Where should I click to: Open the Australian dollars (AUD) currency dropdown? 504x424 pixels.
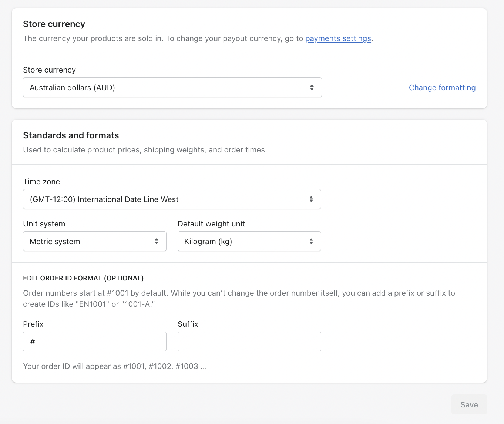[x=167, y=87]
